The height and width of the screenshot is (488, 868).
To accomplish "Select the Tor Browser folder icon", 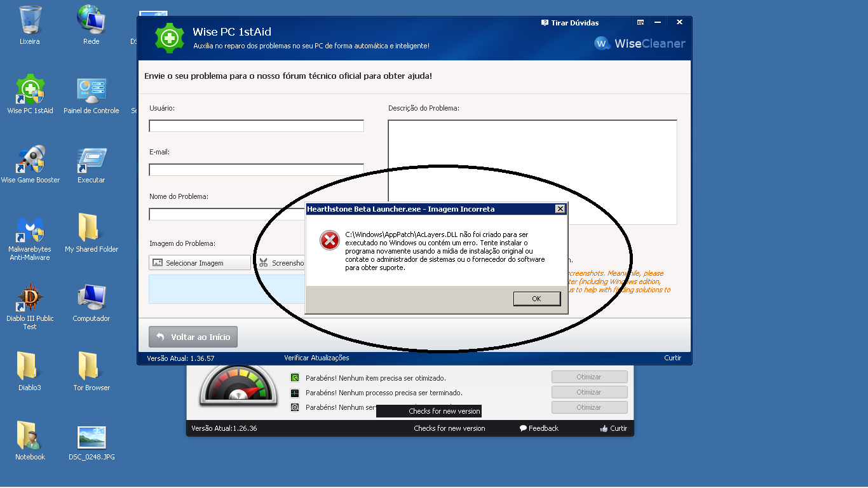I will [x=92, y=372].
